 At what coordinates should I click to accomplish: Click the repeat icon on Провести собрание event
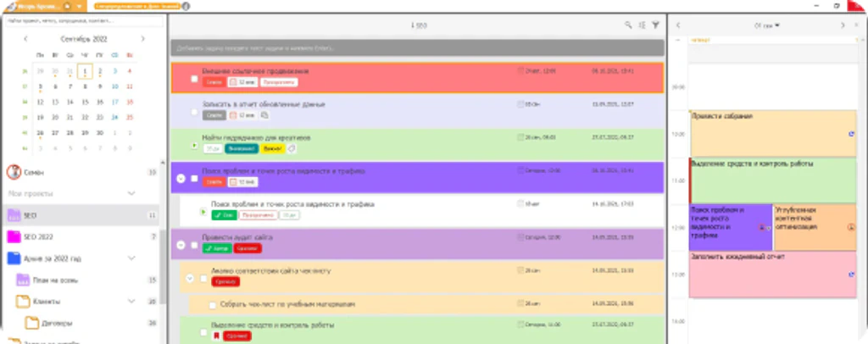coord(851,133)
